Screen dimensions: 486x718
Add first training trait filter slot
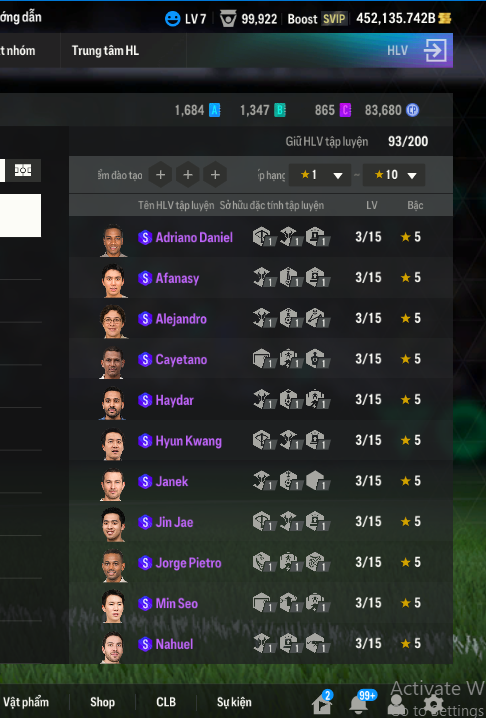tap(160, 175)
